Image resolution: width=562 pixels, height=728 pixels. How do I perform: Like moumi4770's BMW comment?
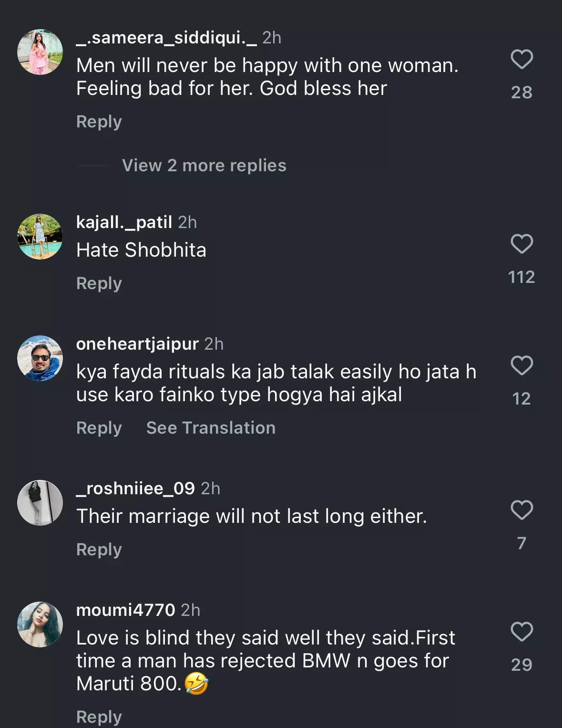point(521,632)
